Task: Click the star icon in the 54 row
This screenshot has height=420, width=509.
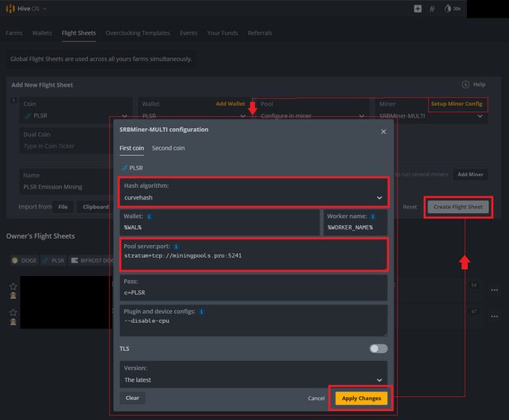Action: tap(13, 286)
